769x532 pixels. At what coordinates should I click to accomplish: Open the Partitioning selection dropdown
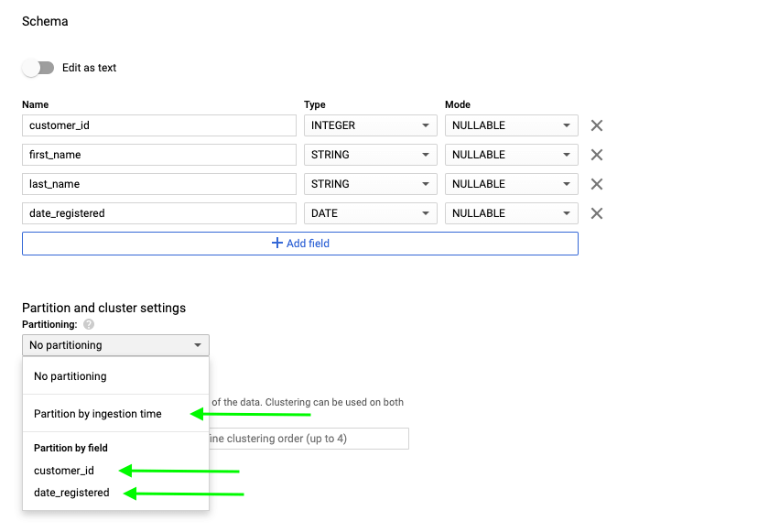tap(114, 345)
